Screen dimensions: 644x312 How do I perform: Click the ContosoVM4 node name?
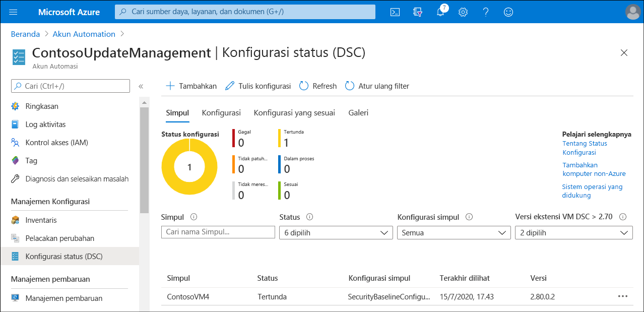pyautogui.click(x=188, y=296)
